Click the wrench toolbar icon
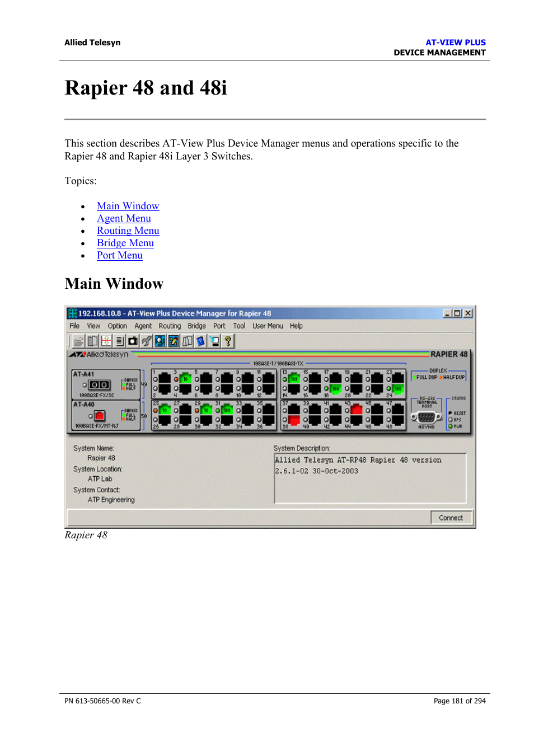The width and height of the screenshot is (534, 756). pyautogui.click(x=146, y=341)
